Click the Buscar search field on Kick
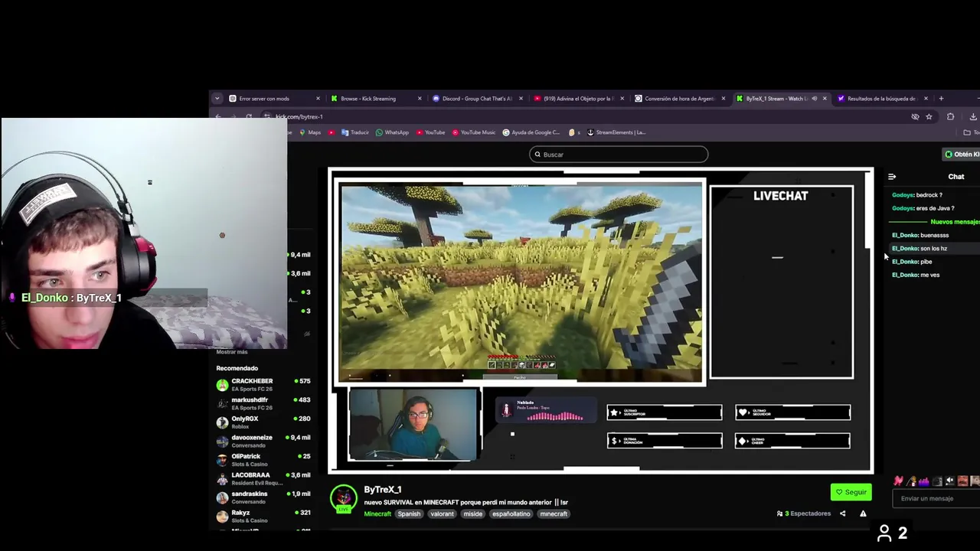The height and width of the screenshot is (551, 980). click(619, 155)
